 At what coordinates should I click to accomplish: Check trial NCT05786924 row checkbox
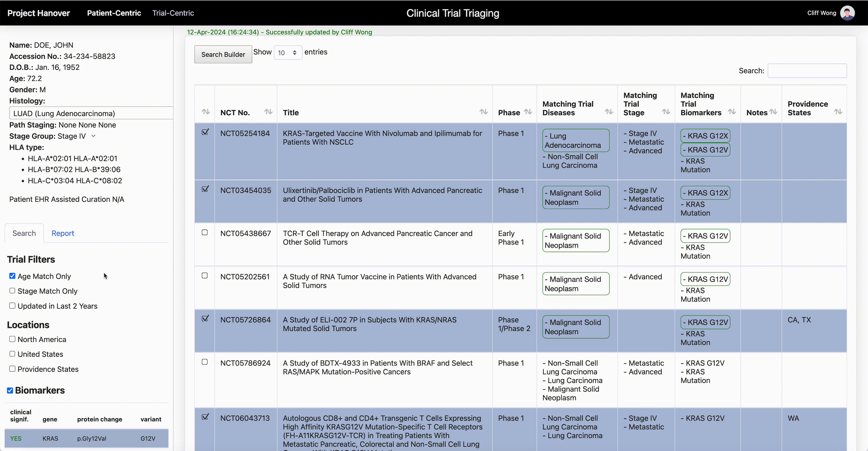(x=204, y=362)
